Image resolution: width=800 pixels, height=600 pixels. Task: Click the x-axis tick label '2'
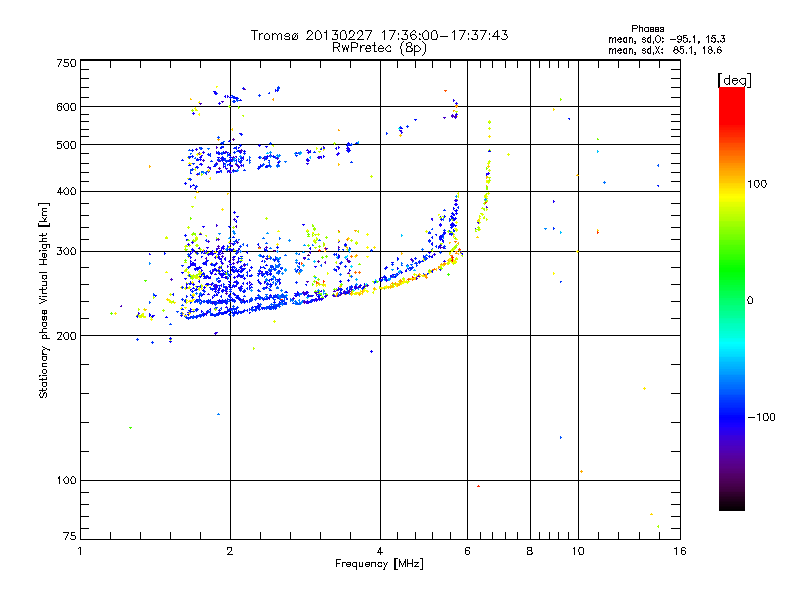coord(230,551)
